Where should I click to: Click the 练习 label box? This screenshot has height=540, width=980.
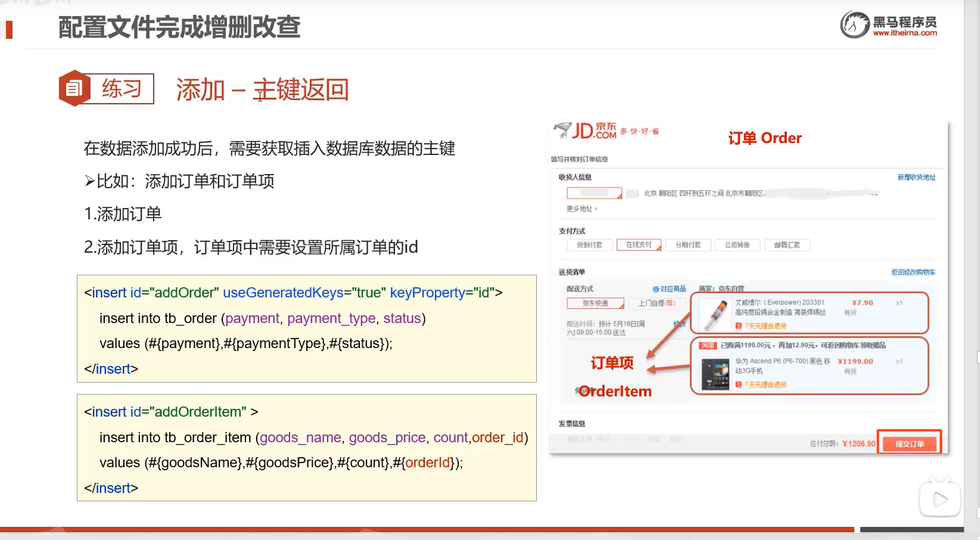122,89
